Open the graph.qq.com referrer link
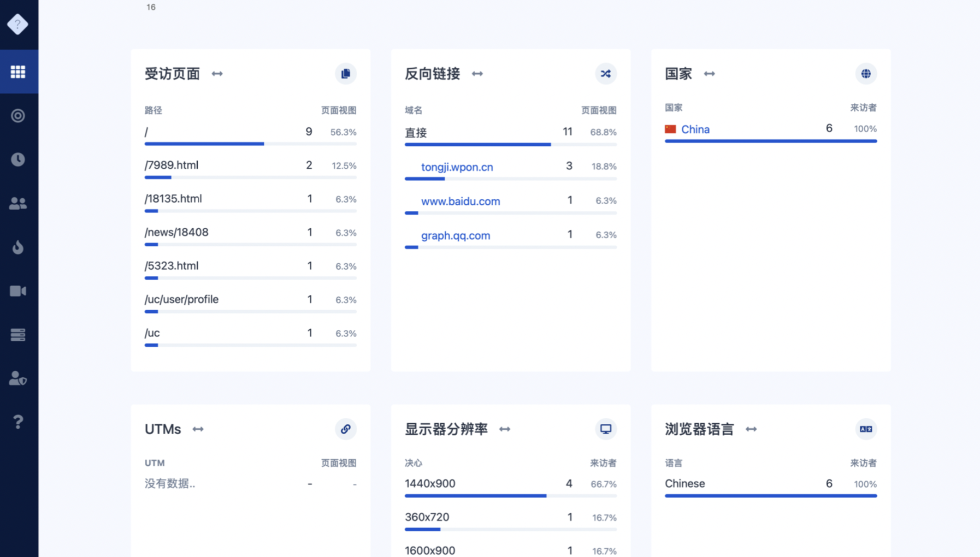 (x=456, y=236)
